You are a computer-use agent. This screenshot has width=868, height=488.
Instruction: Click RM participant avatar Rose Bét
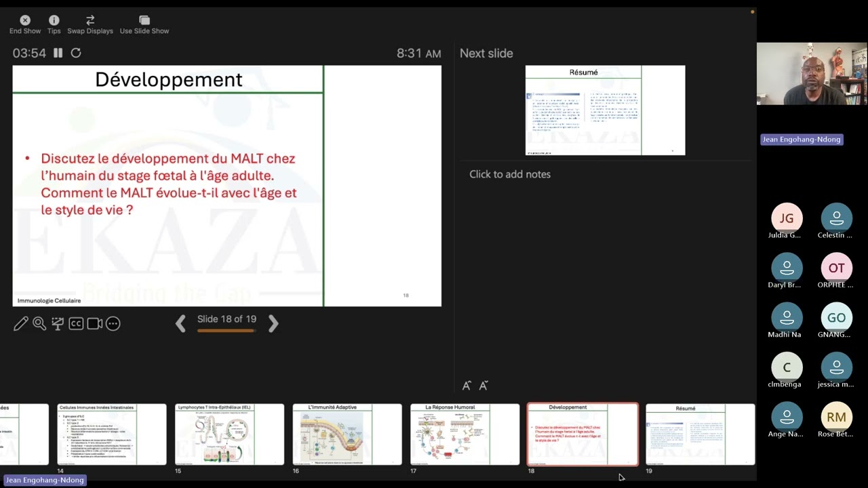click(x=836, y=417)
